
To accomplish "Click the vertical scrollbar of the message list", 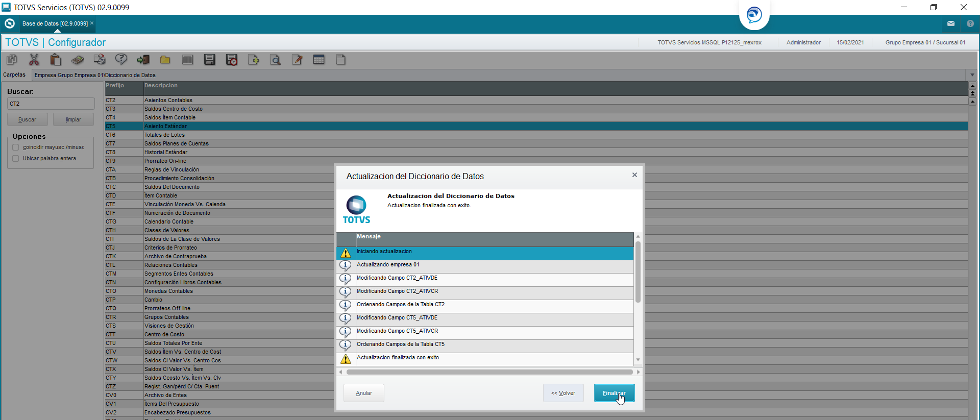I will [x=638, y=272].
